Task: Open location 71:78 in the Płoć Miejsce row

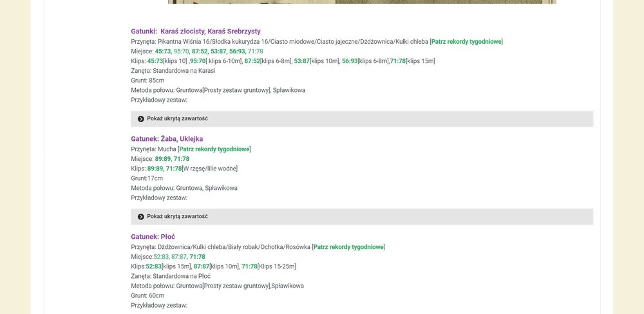Action: coord(197,257)
